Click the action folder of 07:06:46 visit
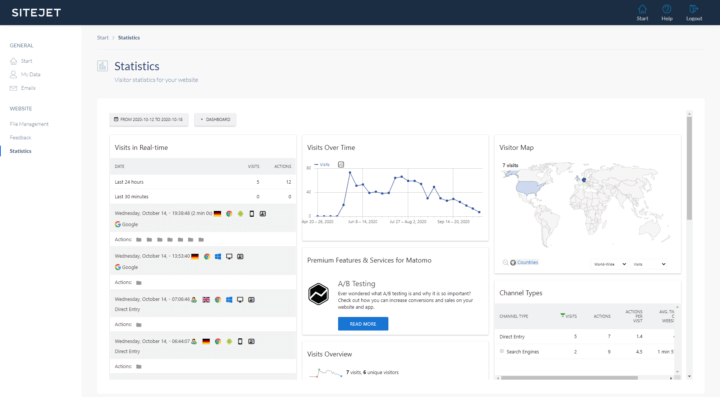 (x=139, y=324)
